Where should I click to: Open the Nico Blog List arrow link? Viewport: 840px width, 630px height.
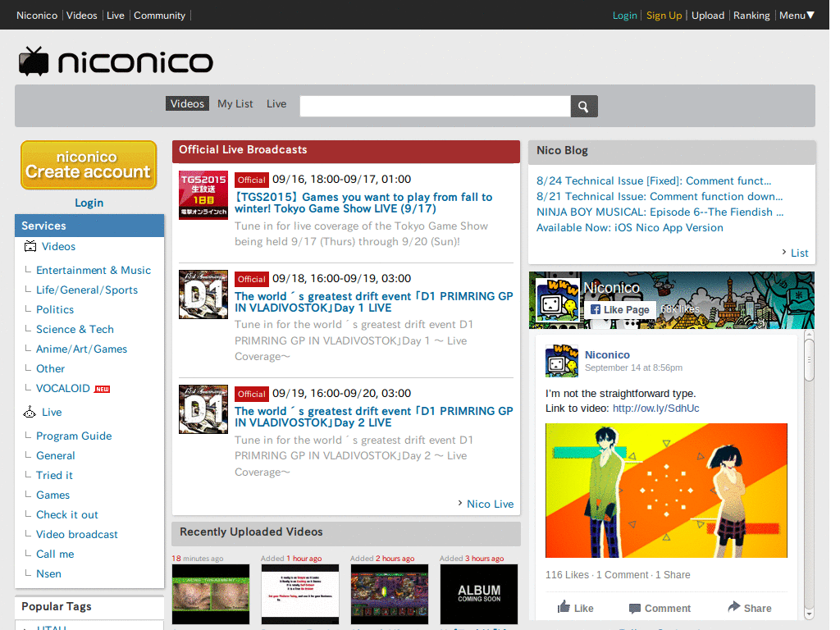pyautogui.click(x=795, y=253)
